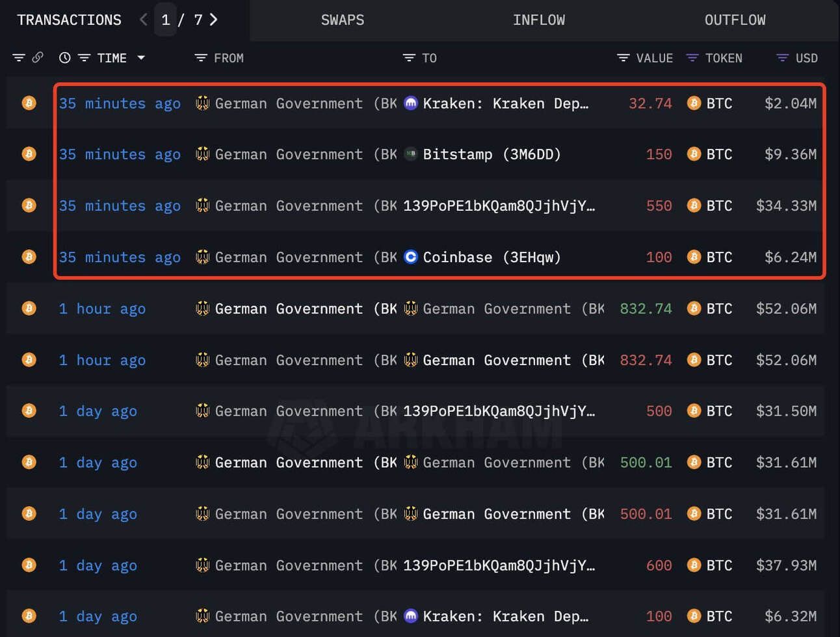
Task: Click the BTC token icon in the $6.32M row
Action: tap(694, 616)
